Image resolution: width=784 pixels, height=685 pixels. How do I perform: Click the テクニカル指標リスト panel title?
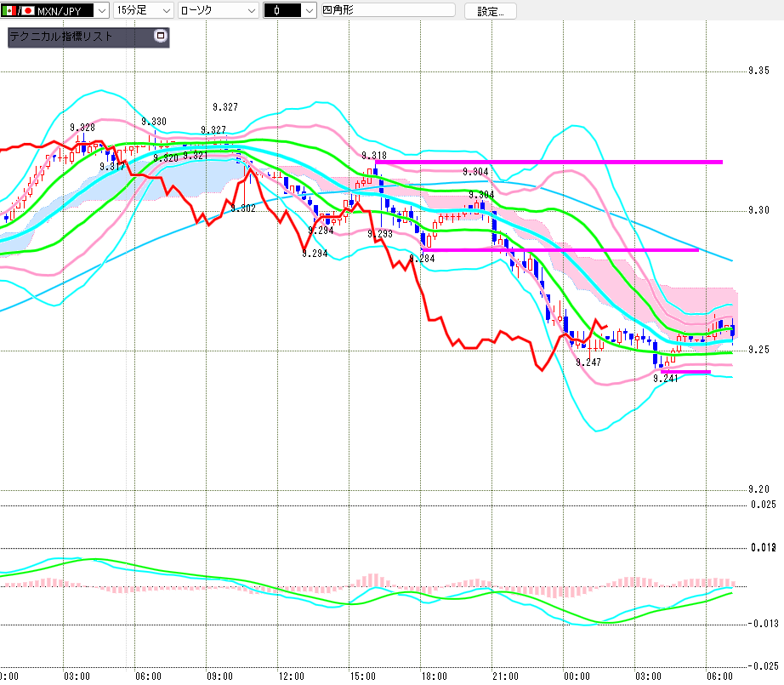coord(61,37)
